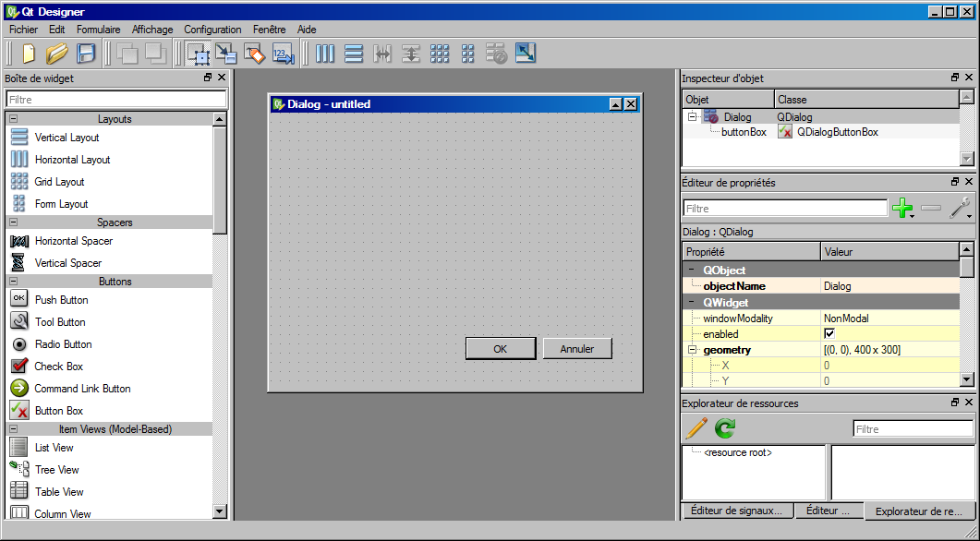This screenshot has height=541, width=980.
Task: Toggle the enabled property checkbox
Action: coord(829,333)
